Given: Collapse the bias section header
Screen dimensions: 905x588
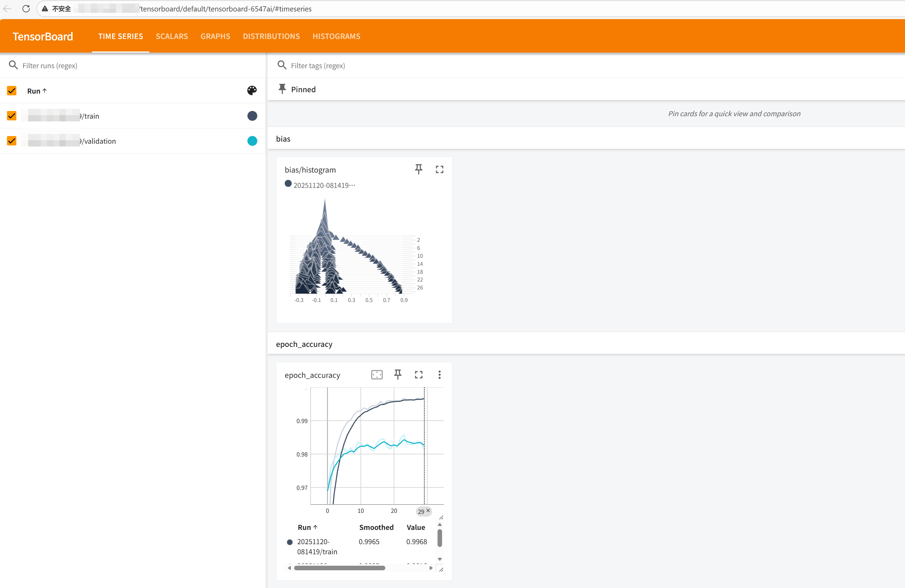Looking at the screenshot, I should [x=283, y=139].
